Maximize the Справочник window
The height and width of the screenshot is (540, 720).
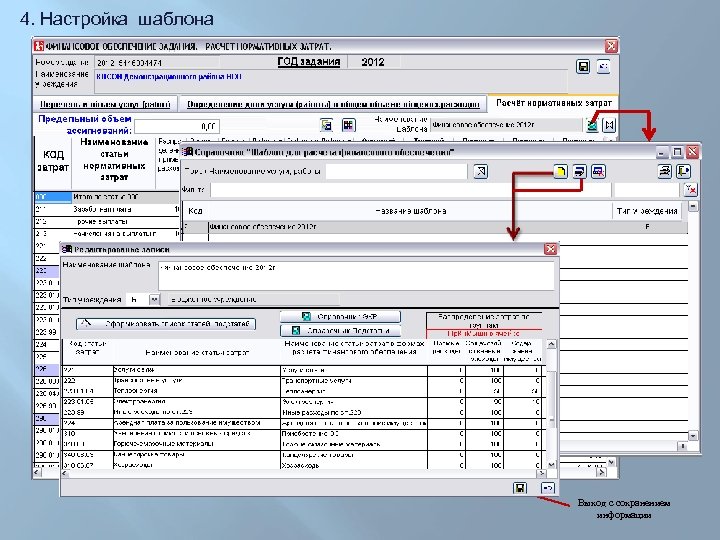677,152
